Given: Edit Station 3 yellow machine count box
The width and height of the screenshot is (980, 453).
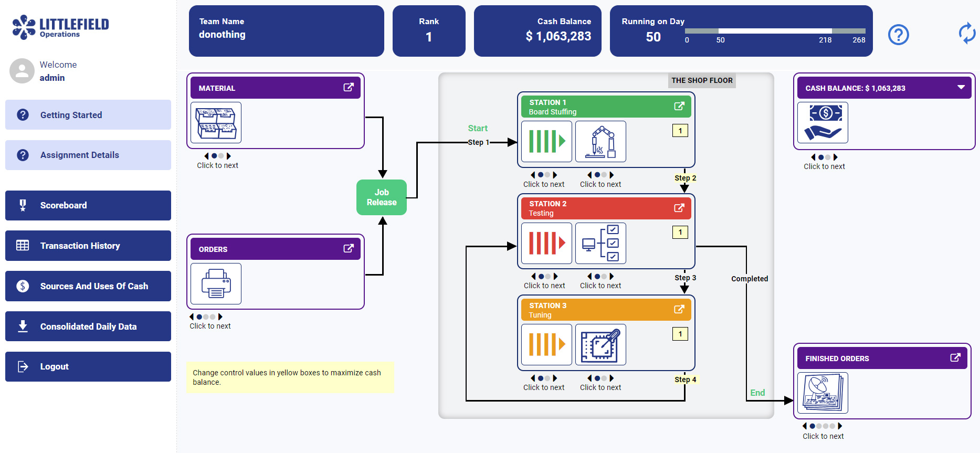Looking at the screenshot, I should coord(680,334).
